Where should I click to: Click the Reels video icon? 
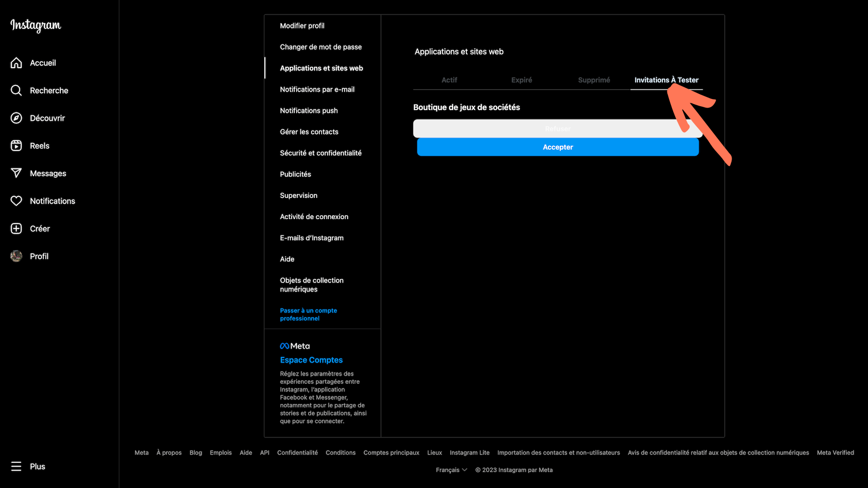point(16,145)
